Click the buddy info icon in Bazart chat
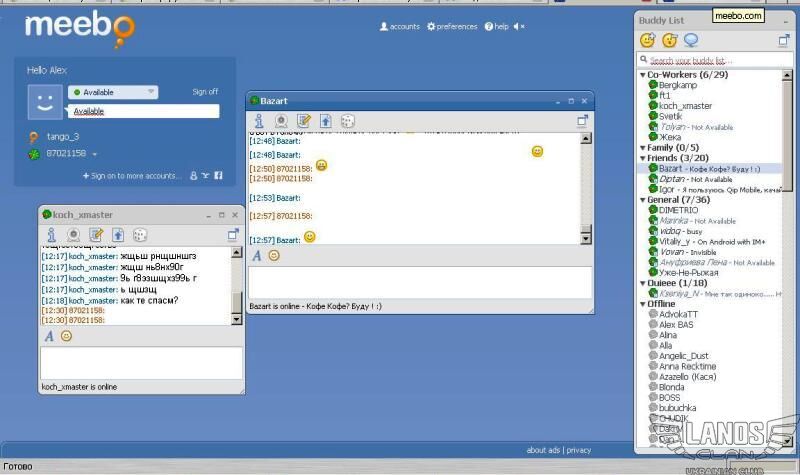800x475 pixels. [x=259, y=121]
